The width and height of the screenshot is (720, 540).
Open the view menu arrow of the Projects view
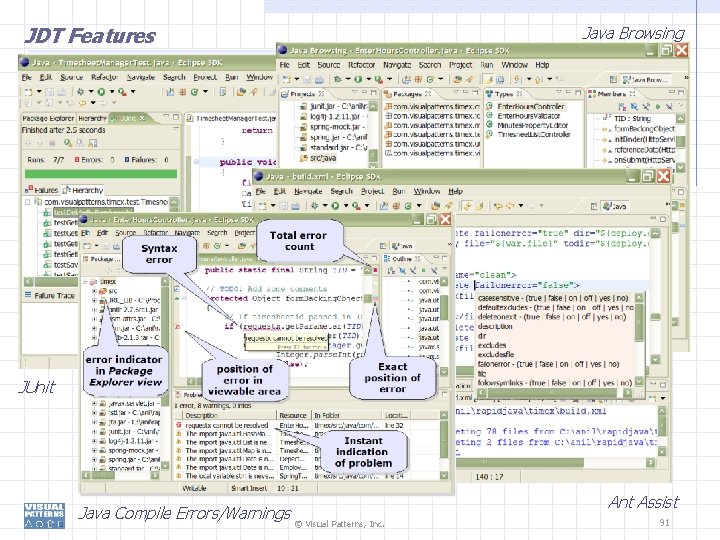coord(353,94)
